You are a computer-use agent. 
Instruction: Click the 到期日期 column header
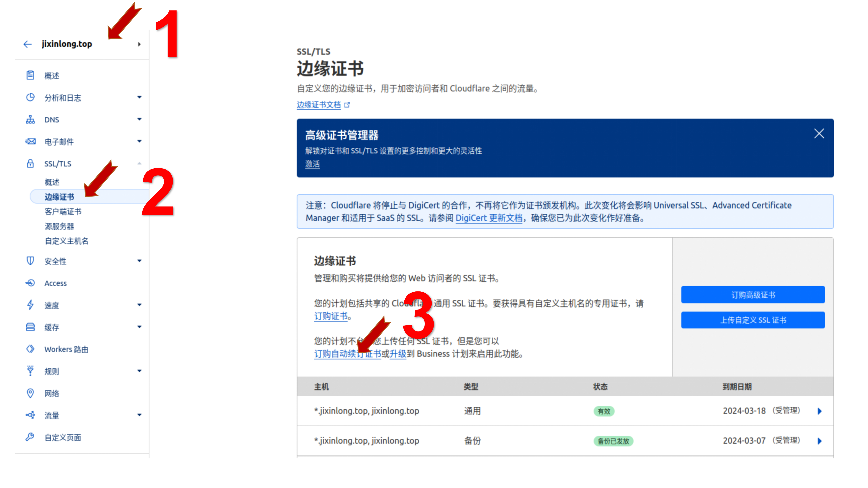(737, 387)
